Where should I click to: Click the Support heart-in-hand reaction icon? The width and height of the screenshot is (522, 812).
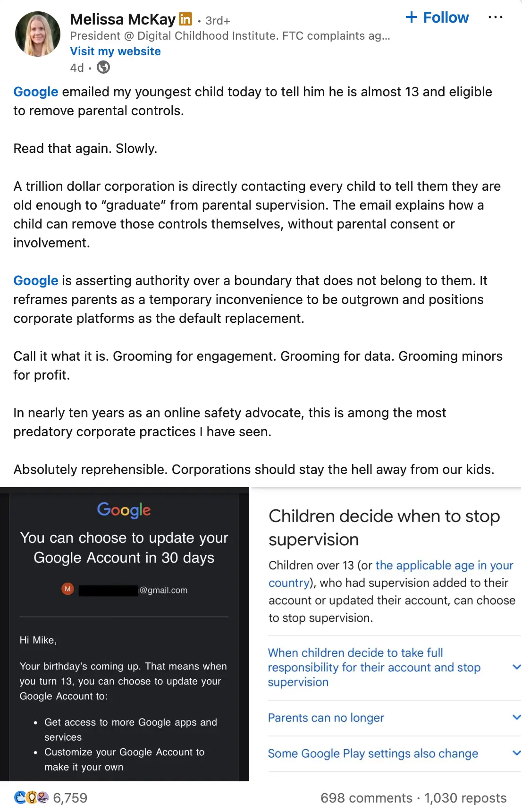[x=43, y=798]
